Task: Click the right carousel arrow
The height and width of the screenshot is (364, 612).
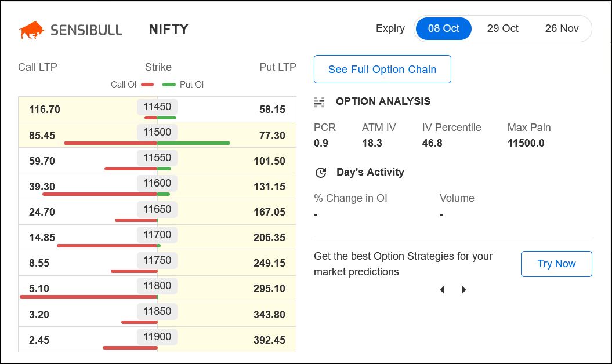Action: 463,290
